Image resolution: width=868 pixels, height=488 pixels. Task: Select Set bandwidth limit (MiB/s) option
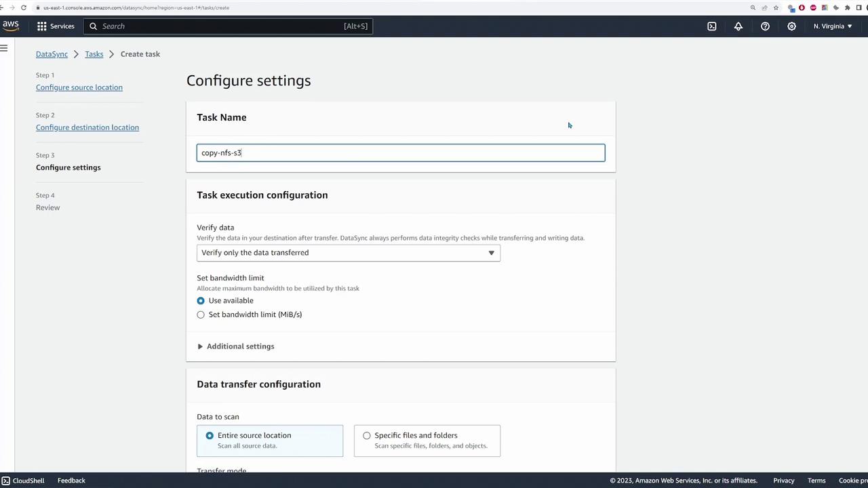[201, 314]
